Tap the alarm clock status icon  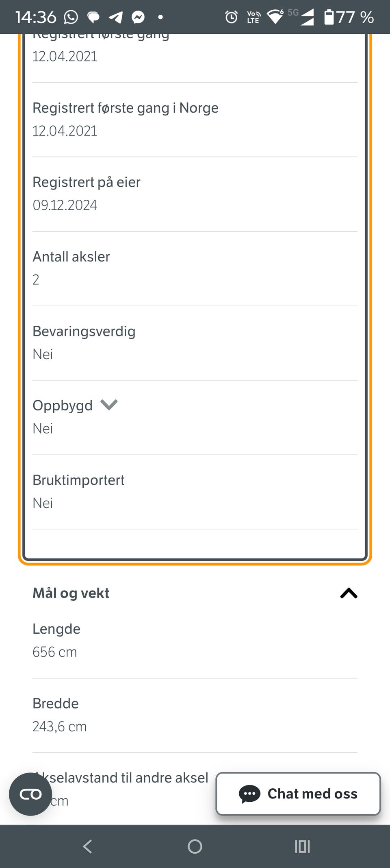pyautogui.click(x=232, y=17)
